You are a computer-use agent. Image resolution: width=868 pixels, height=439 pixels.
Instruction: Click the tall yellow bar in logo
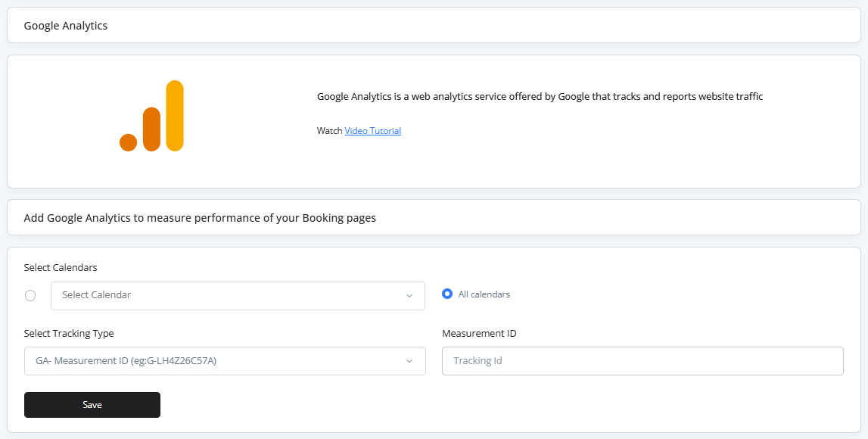click(x=175, y=115)
